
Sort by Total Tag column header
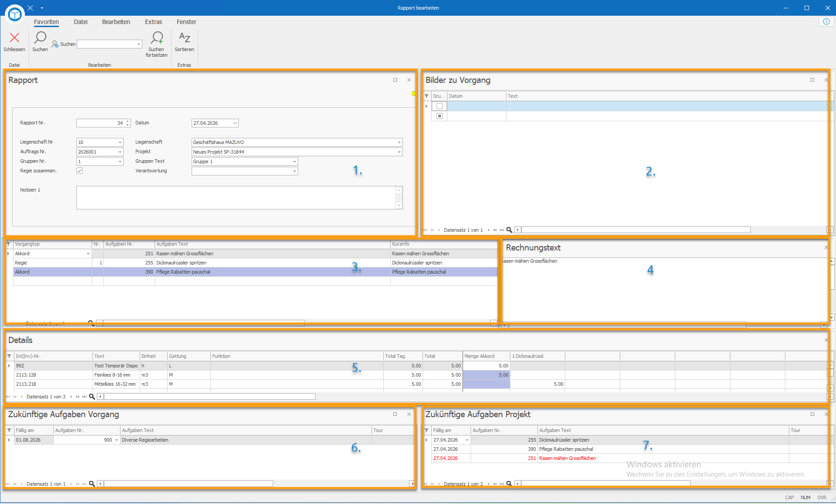coord(403,356)
